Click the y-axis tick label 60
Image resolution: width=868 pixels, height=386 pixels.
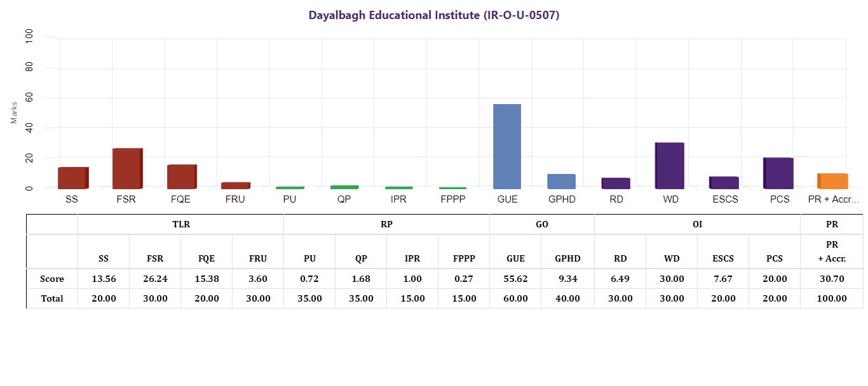(30, 98)
